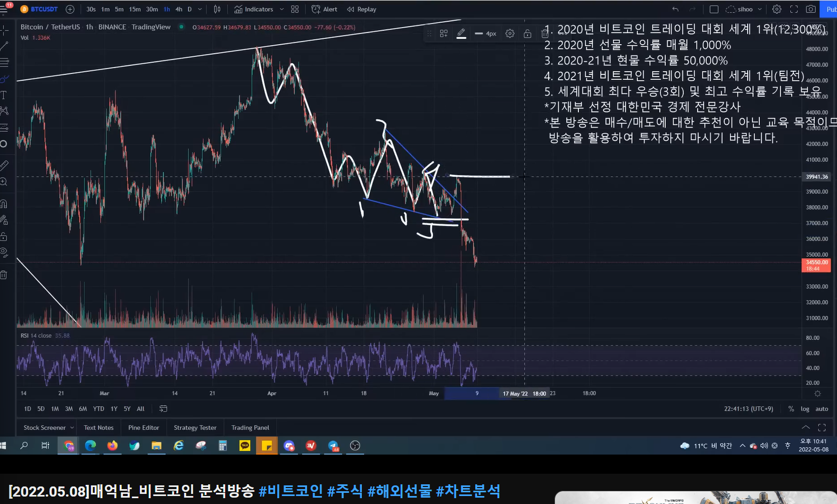Maximize the bottom panel
Screen dimensions: 837x504
pyautogui.click(x=822, y=427)
